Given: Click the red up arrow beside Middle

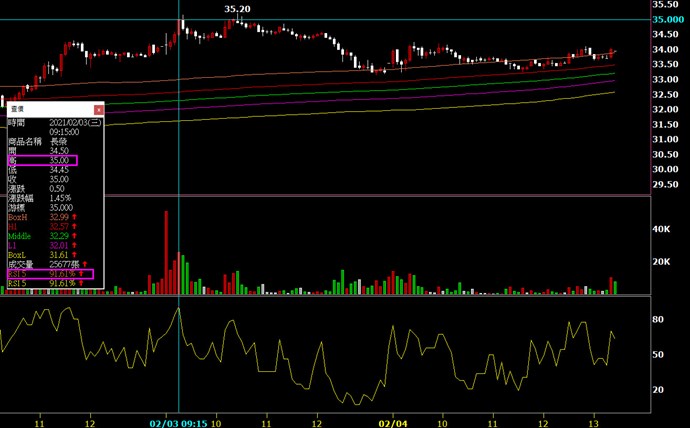Looking at the screenshot, I should click(74, 236).
